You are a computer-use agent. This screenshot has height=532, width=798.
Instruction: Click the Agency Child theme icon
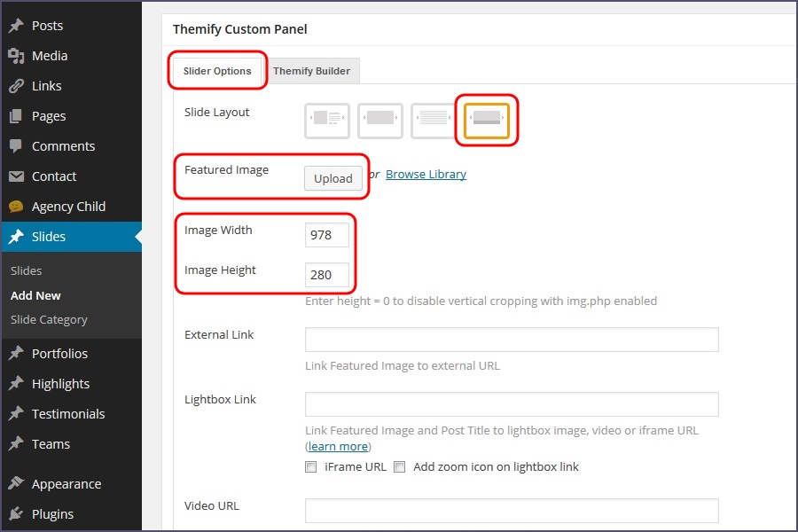pyautogui.click(x=16, y=207)
